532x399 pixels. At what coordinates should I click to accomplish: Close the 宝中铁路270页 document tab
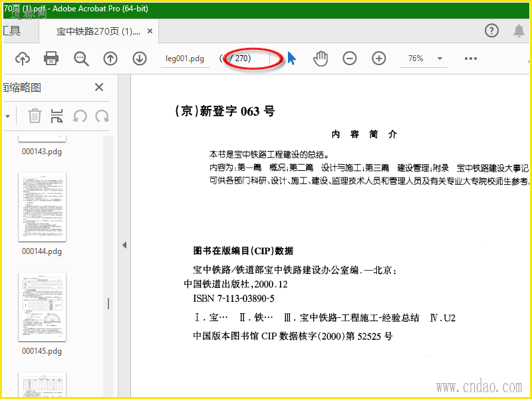[150, 31]
